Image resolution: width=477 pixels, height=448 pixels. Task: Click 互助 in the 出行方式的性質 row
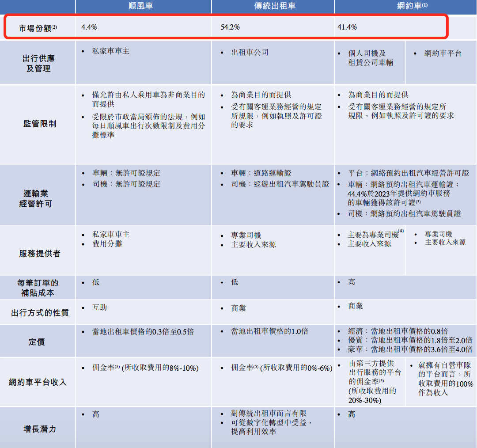click(x=99, y=308)
